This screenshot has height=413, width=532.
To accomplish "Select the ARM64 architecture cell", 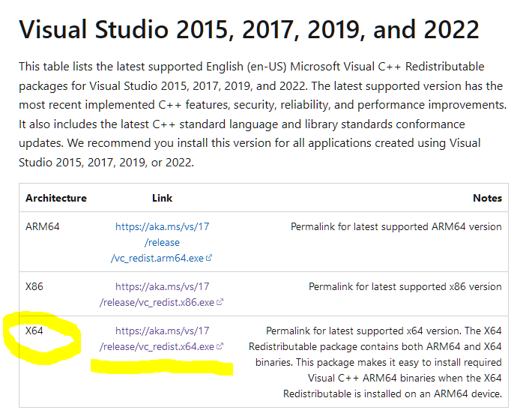I will point(43,226).
